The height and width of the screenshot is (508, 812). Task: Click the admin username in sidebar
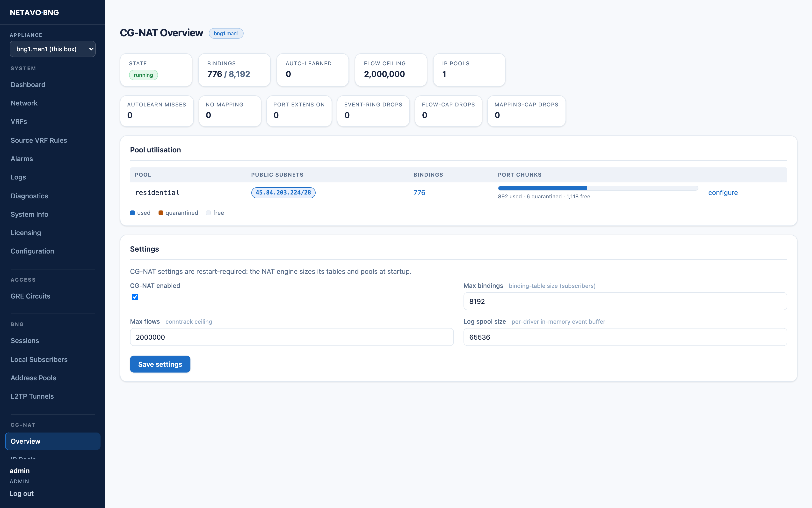(x=20, y=471)
